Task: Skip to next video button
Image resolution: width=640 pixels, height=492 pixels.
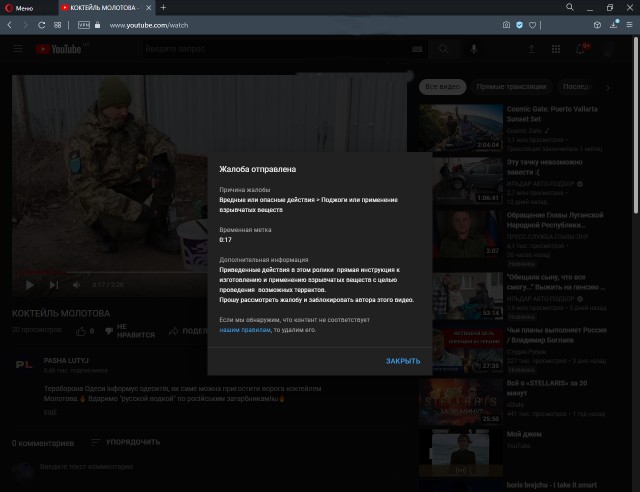Action: click(x=54, y=285)
